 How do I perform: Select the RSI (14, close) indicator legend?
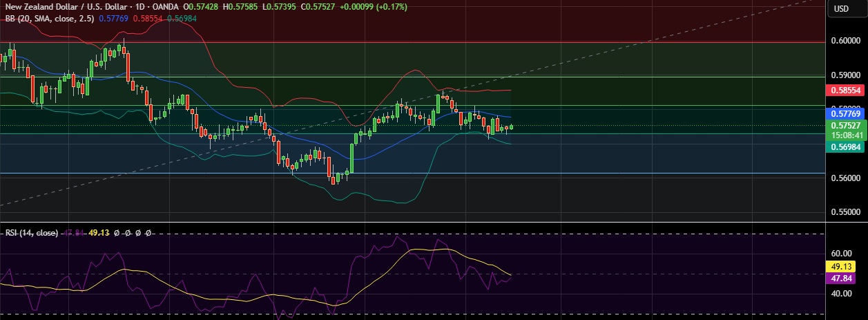pyautogui.click(x=30, y=233)
